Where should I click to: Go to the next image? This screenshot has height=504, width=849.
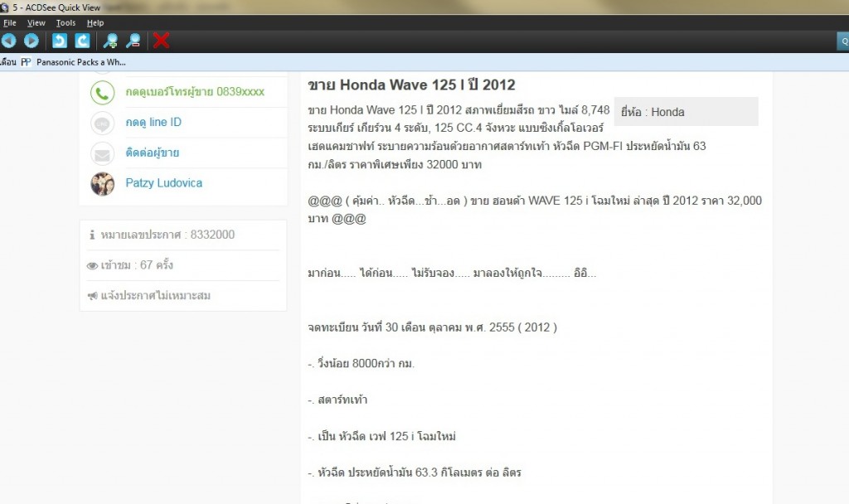tap(32, 41)
